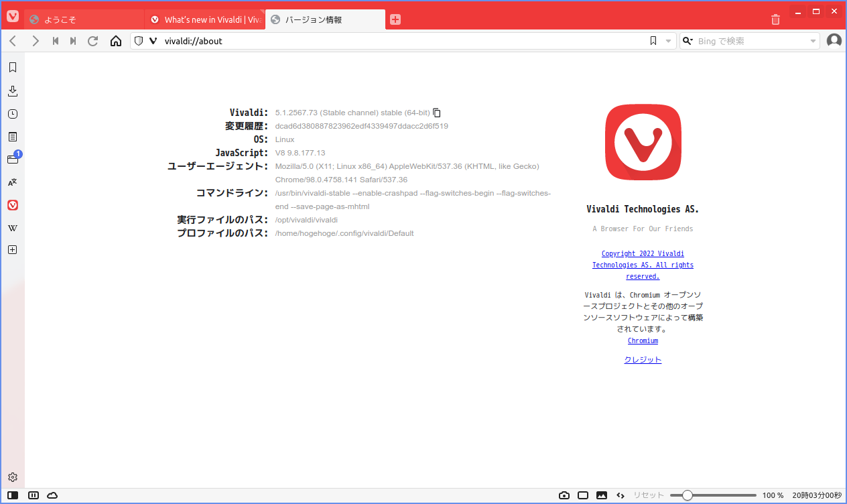Click the Bing search field

751,41
